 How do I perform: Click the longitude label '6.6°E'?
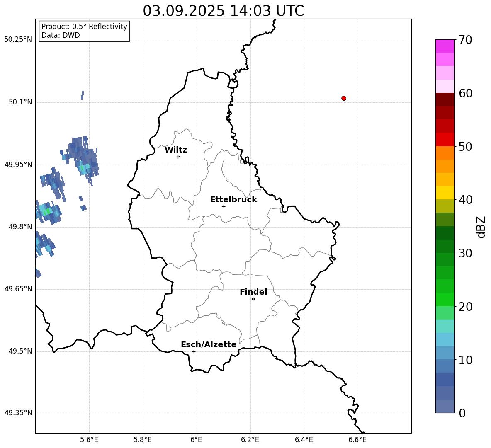pyautogui.click(x=357, y=440)
